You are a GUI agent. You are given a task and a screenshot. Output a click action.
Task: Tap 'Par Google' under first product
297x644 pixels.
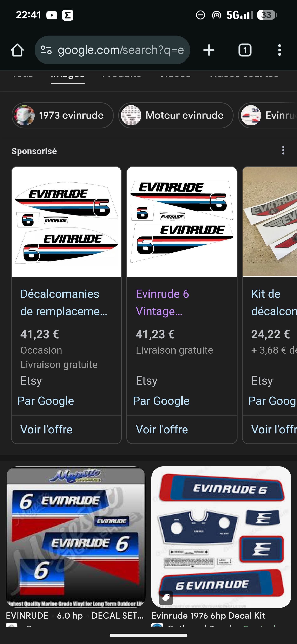click(46, 401)
